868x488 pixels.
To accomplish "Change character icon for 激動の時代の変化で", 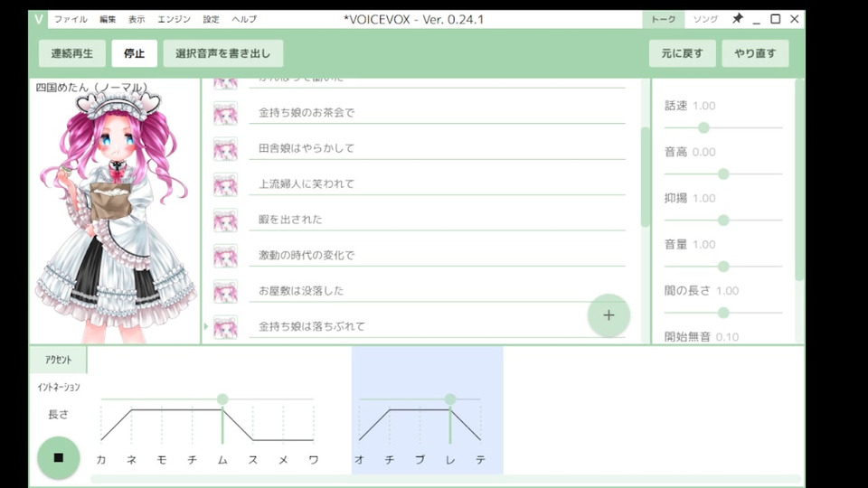I will pos(225,256).
